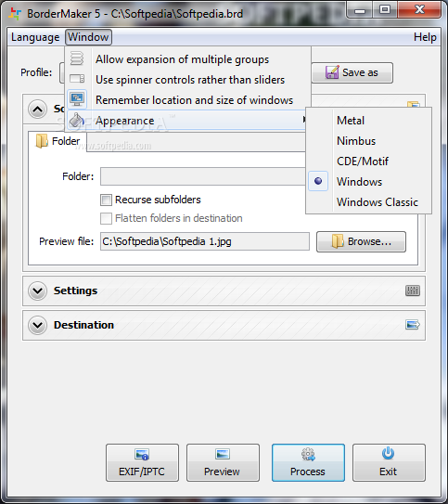
Task: Expand the Settings group chevron
Action: [38, 291]
